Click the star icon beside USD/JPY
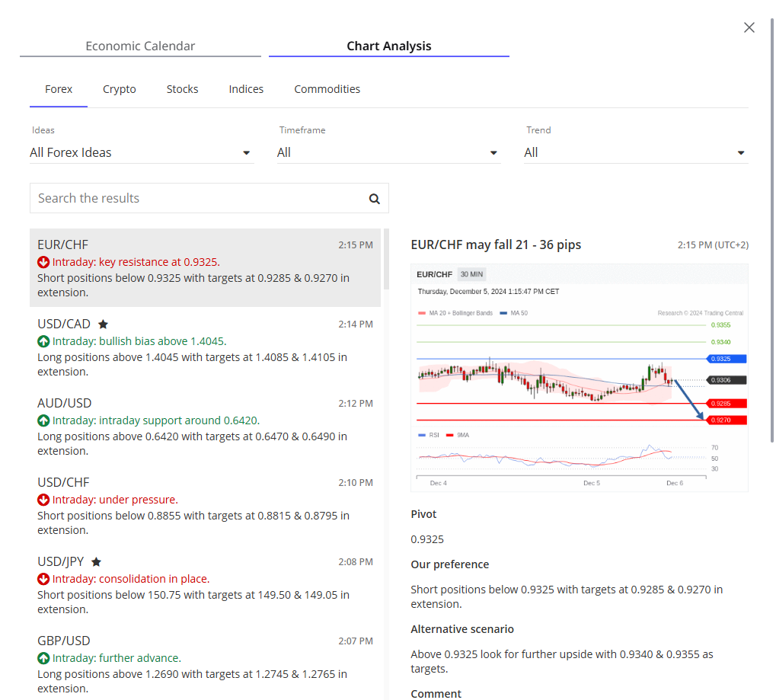The height and width of the screenshot is (700, 776). click(96, 562)
